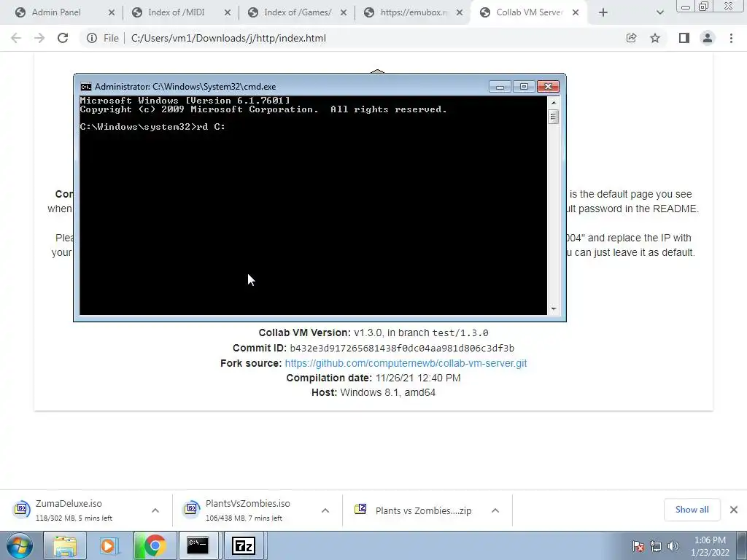Open the Windows Start menu orb
The image size is (747, 560).
[x=19, y=545]
